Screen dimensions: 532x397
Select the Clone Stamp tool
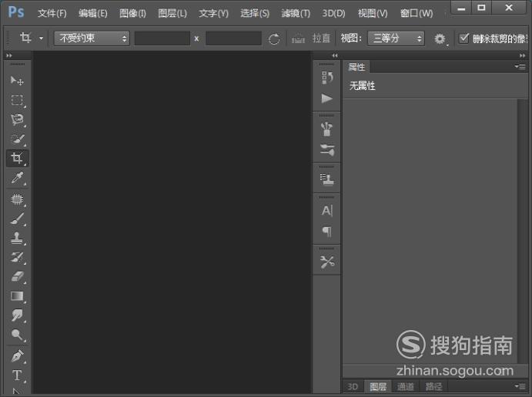click(17, 238)
